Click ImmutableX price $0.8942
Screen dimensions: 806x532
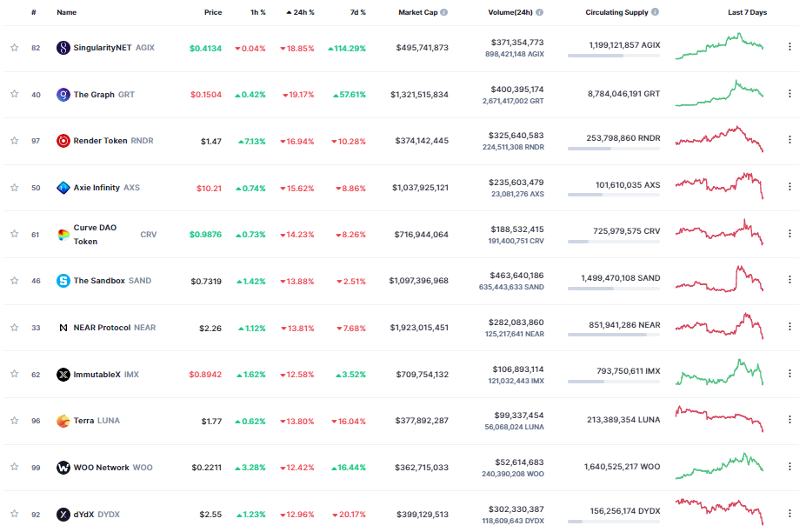tap(205, 375)
